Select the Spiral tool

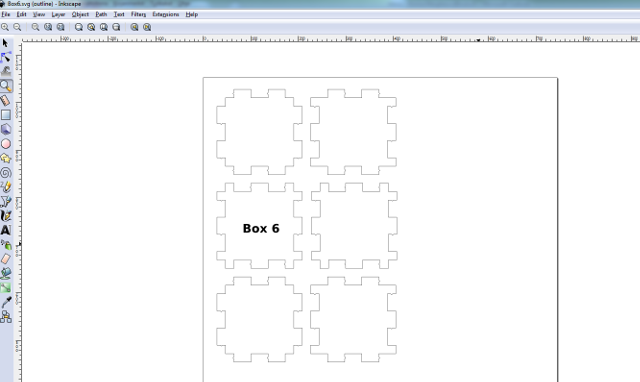(6, 173)
